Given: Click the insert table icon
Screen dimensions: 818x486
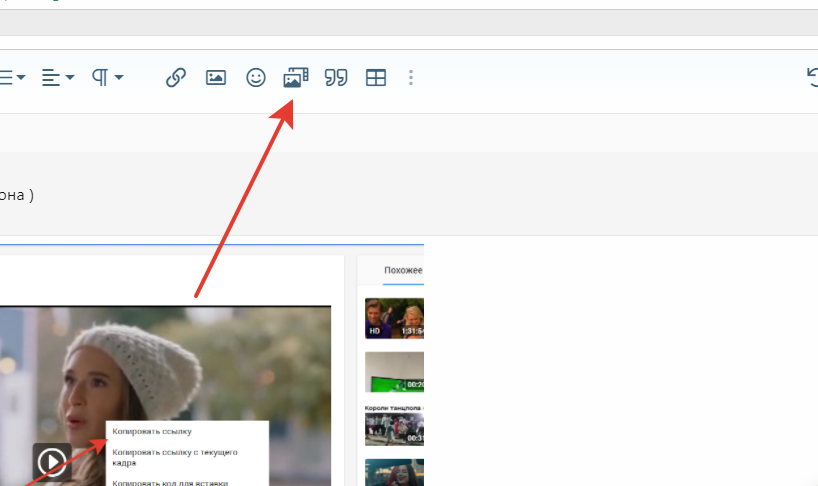Looking at the screenshot, I should pos(376,78).
